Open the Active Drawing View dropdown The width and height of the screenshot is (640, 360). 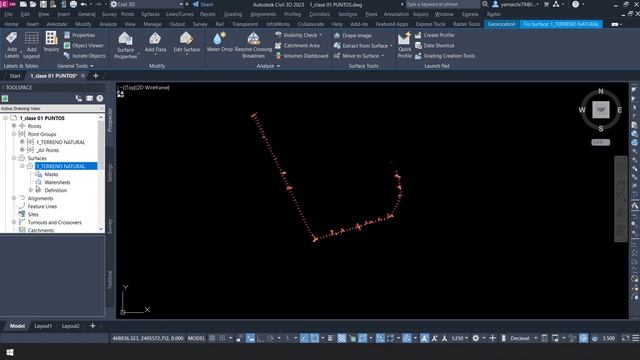click(52, 108)
